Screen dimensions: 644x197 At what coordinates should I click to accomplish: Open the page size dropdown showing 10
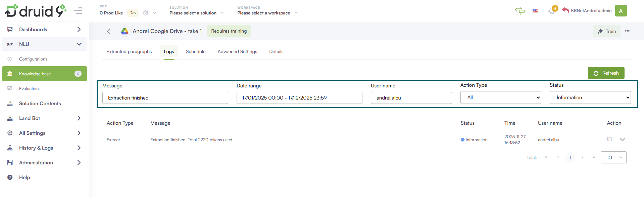pyautogui.click(x=613, y=157)
